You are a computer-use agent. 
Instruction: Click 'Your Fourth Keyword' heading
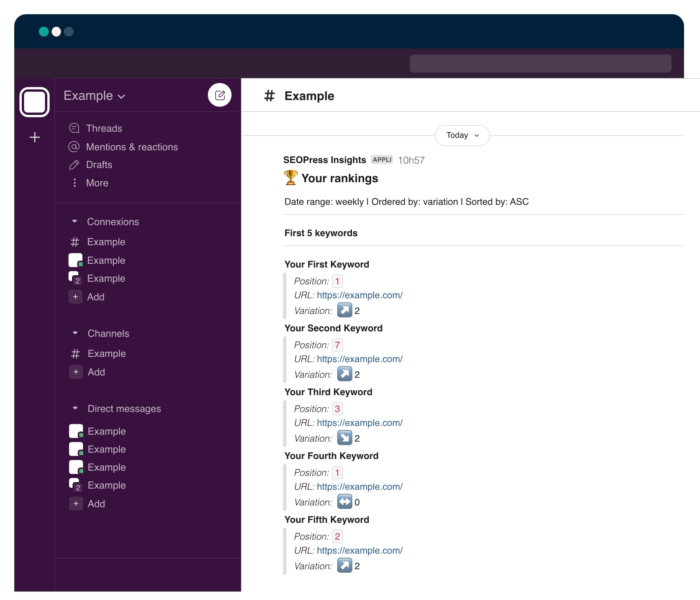[x=331, y=456]
